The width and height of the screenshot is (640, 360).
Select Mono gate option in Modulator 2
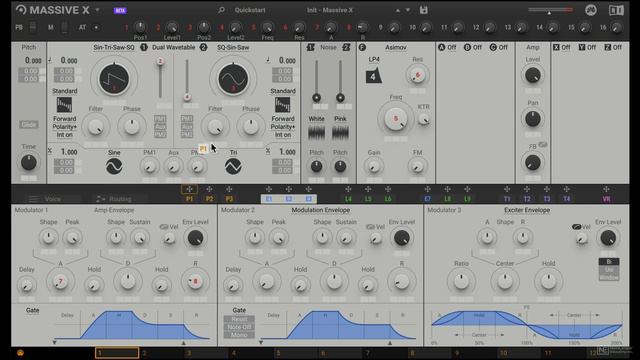coord(239,335)
